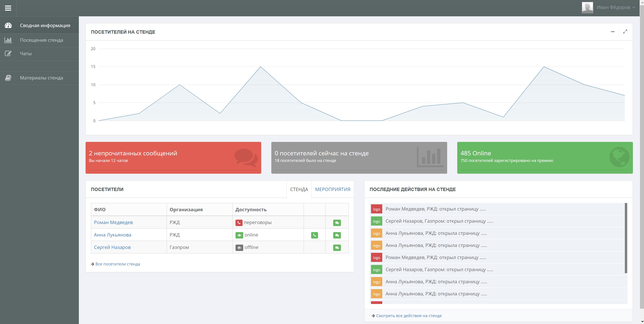The height and width of the screenshot is (324, 644).
Task: Open chat with Роман Медведев
Action: click(337, 223)
